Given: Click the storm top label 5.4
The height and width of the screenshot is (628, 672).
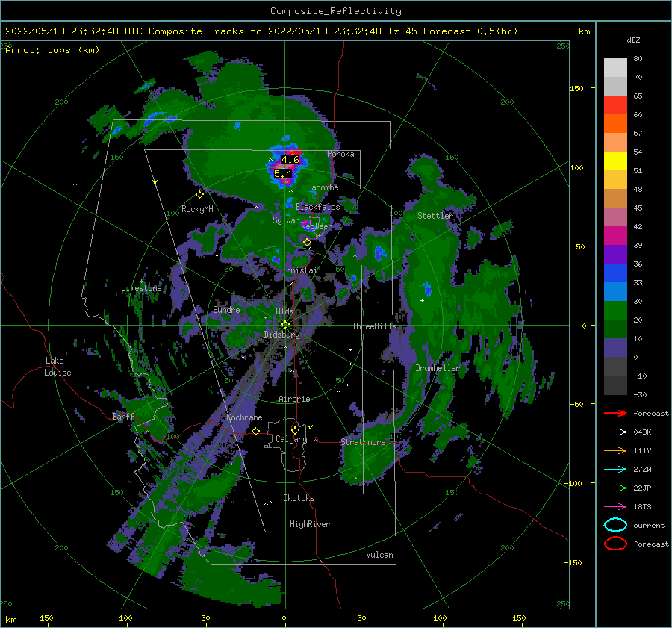Looking at the screenshot, I should tap(283, 173).
